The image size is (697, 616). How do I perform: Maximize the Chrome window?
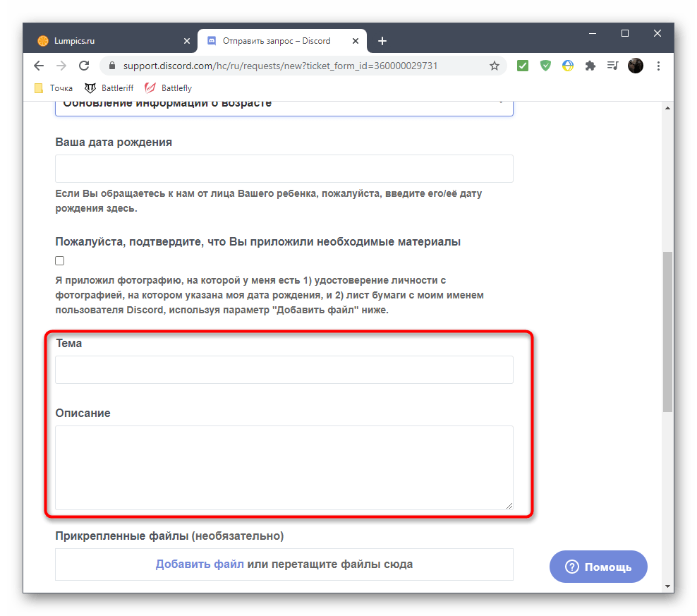[x=624, y=33]
